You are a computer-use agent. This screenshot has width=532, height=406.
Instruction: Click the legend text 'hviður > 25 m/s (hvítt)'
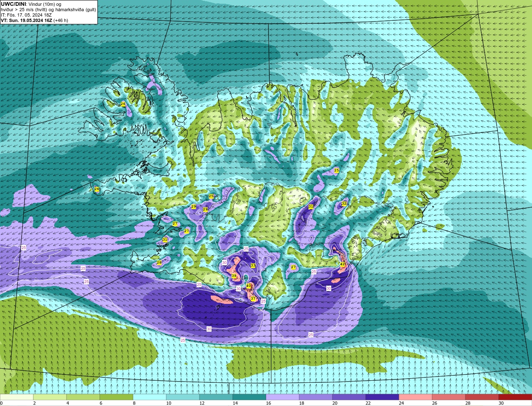click(x=24, y=10)
